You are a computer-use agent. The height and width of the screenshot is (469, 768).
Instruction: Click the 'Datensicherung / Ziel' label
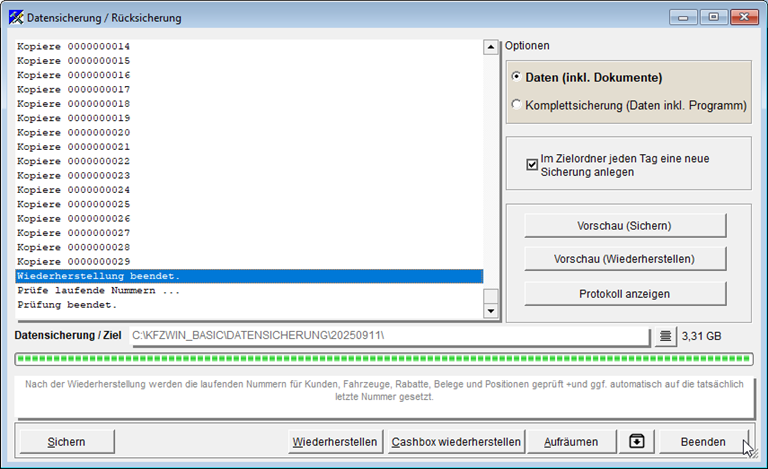click(68, 335)
